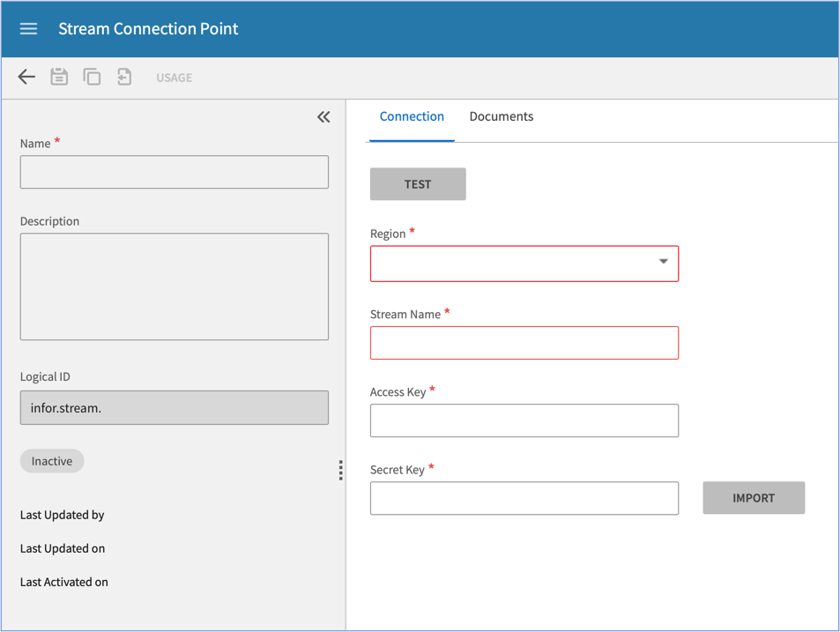Click the toolbar document icon beside USAGE
Image resolution: width=840 pixels, height=632 pixels.
[124, 78]
